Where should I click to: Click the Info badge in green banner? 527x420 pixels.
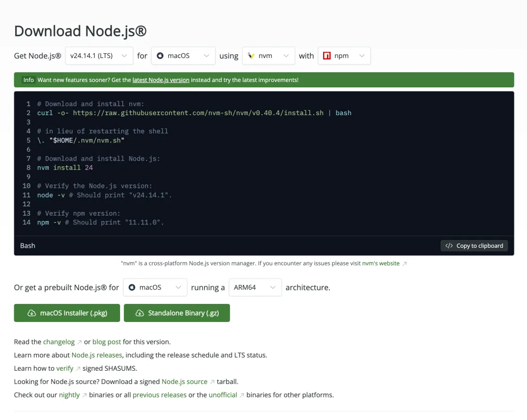tap(28, 80)
